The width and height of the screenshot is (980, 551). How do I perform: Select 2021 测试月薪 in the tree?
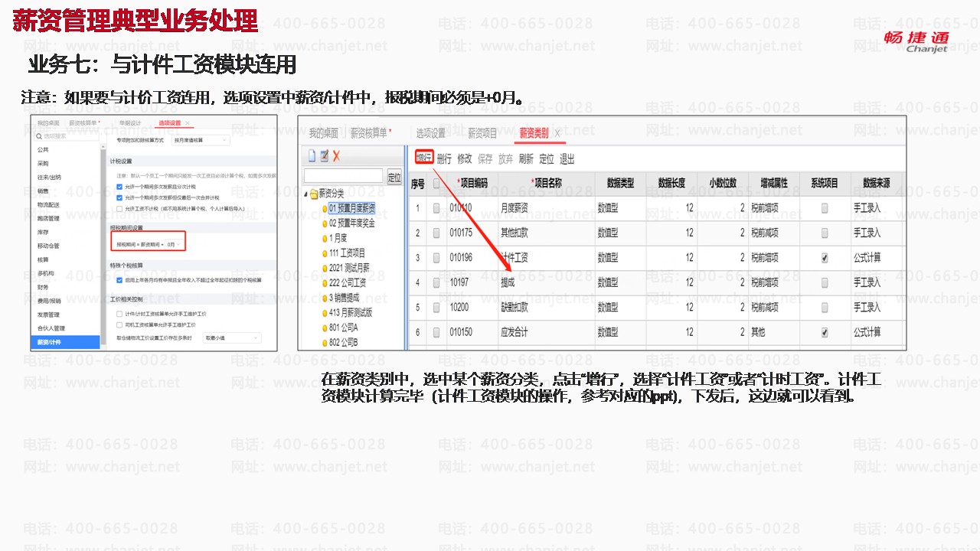pos(350,268)
